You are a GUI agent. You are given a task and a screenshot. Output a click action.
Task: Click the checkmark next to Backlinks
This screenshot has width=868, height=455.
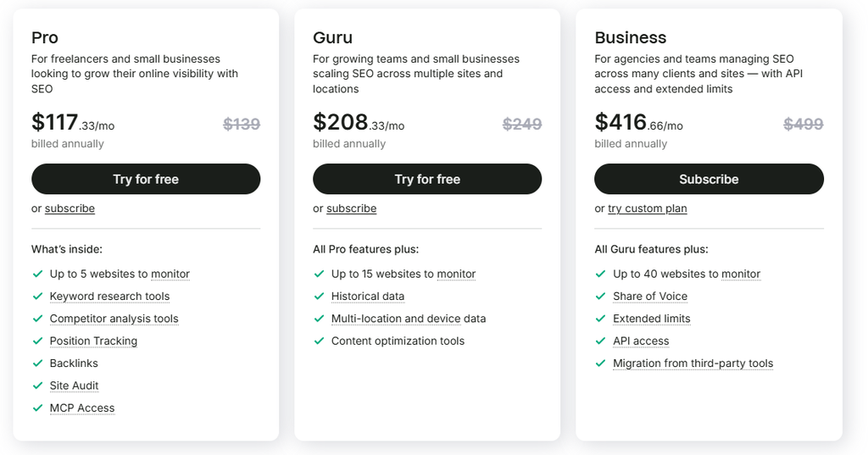pos(37,363)
